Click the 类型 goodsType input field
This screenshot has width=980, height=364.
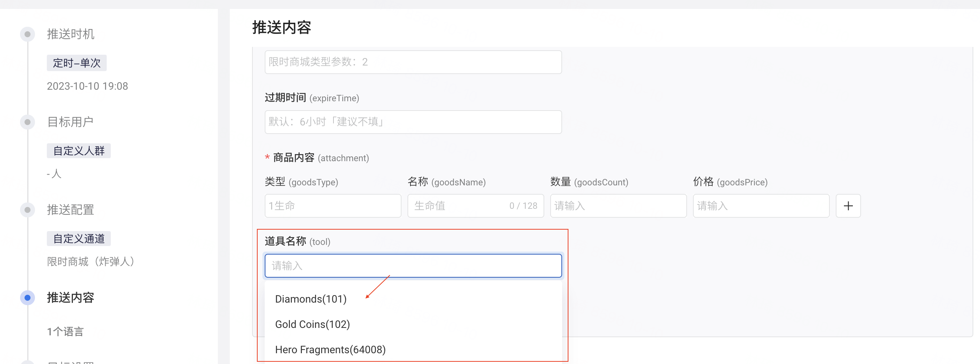pos(332,206)
